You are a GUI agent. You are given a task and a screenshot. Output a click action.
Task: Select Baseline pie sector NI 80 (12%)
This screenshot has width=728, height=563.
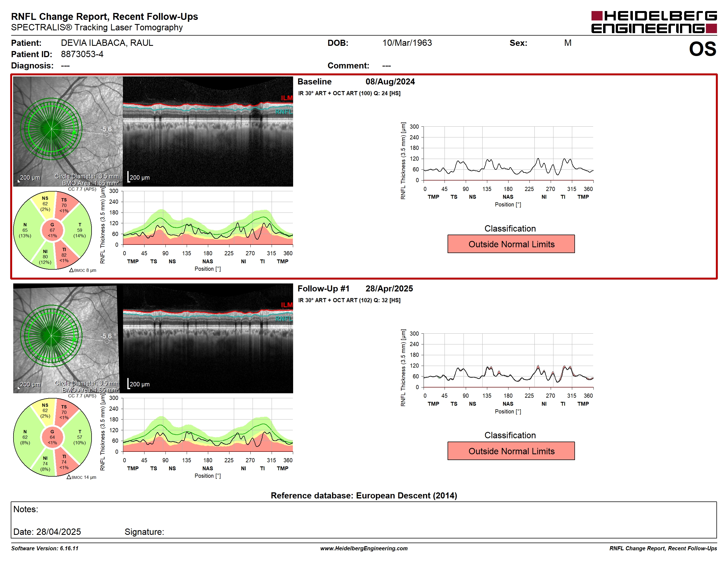(45, 256)
